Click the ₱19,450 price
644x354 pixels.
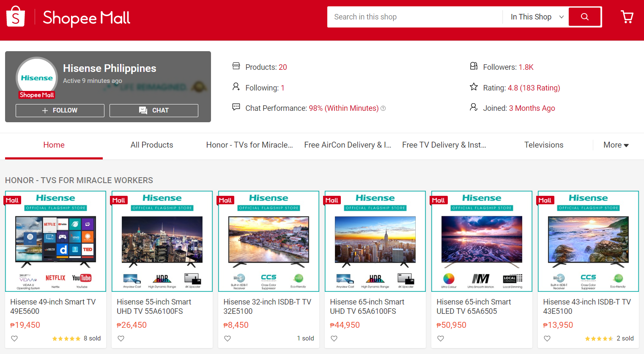point(25,325)
